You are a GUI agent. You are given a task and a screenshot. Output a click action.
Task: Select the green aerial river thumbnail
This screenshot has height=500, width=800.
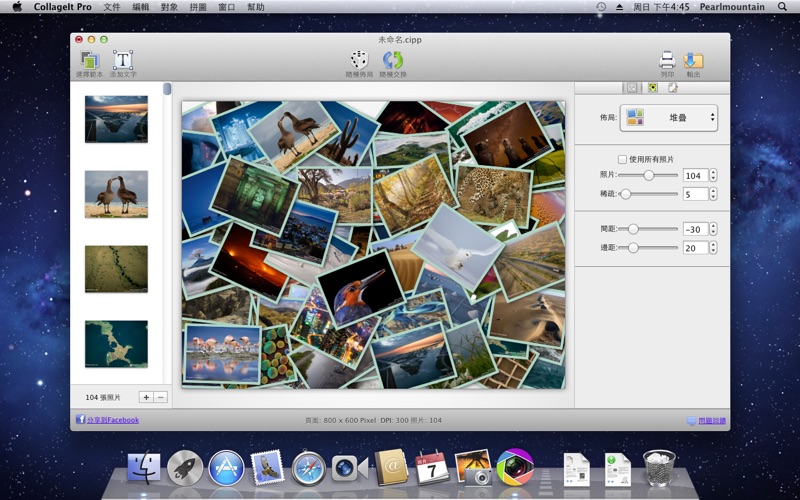click(116, 269)
